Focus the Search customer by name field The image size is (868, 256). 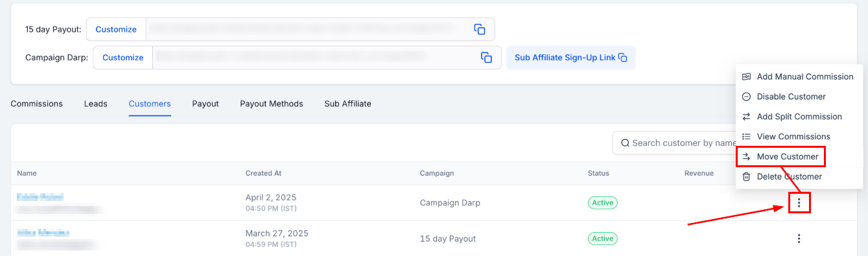674,143
